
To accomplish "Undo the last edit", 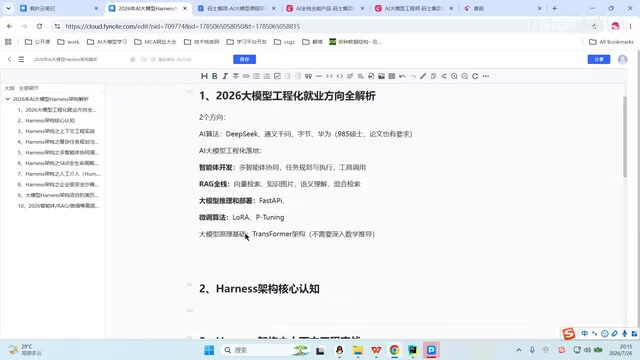I will pyautogui.click(x=402, y=76).
